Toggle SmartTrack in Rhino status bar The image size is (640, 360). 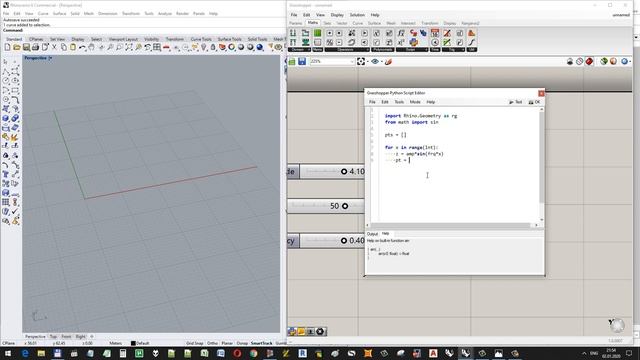[262, 343]
